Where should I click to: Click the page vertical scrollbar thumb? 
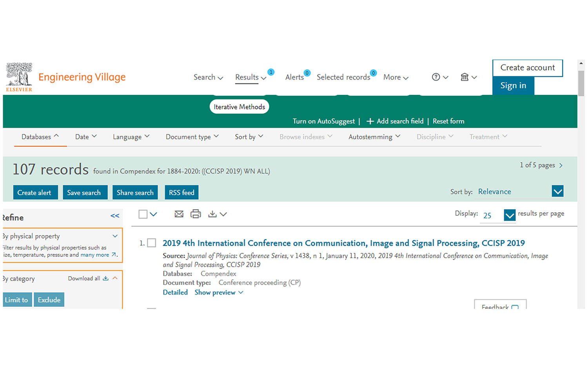pyautogui.click(x=581, y=83)
